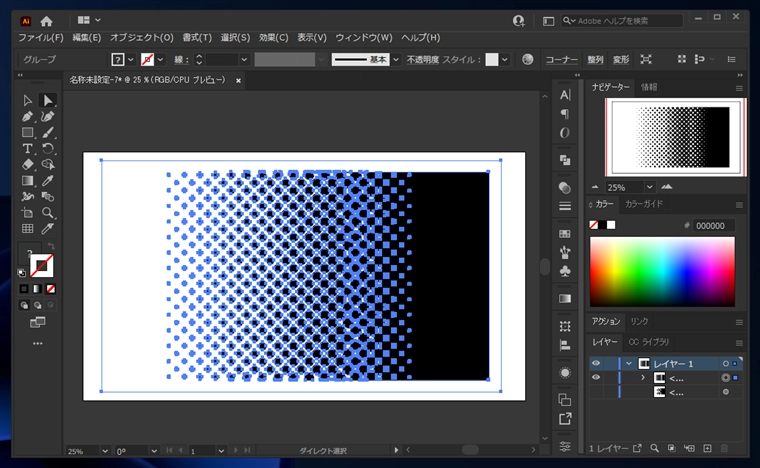This screenshot has height=468, width=760.
Task: Select the Shape Builder tool
Action: 48,164
